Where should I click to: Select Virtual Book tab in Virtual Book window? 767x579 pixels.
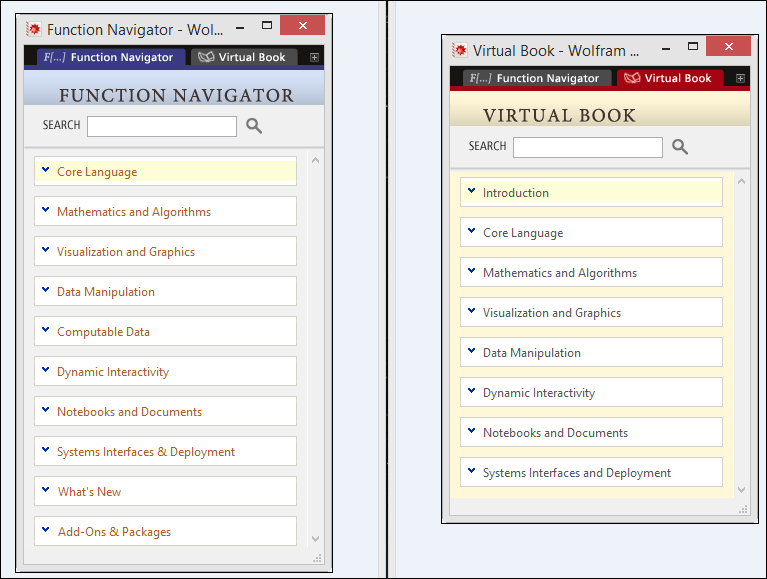(x=669, y=78)
